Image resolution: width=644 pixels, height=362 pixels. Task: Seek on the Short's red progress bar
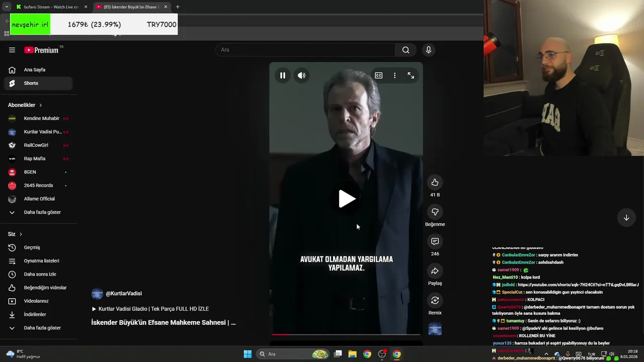coord(346,334)
